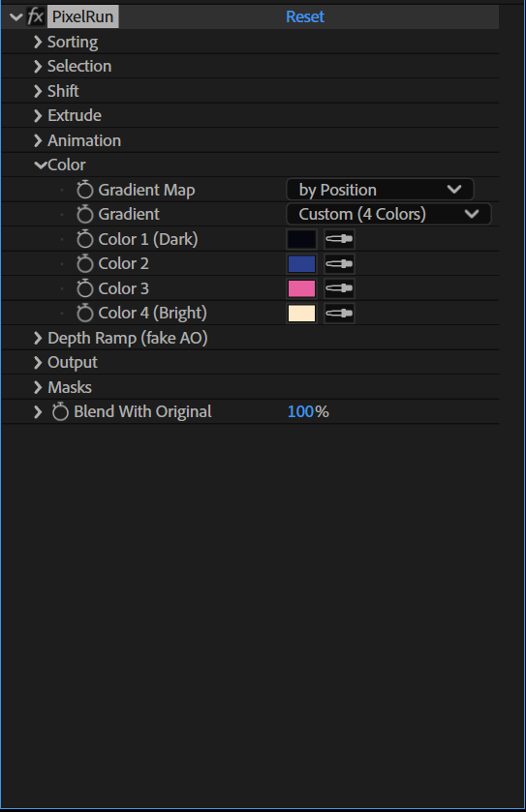Toggle stopwatch for Gradient Map
This screenshot has width=526, height=812.
click(x=85, y=190)
